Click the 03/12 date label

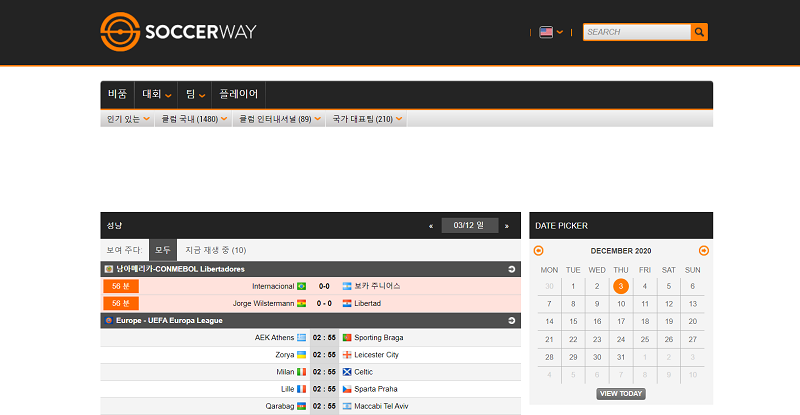click(x=469, y=225)
